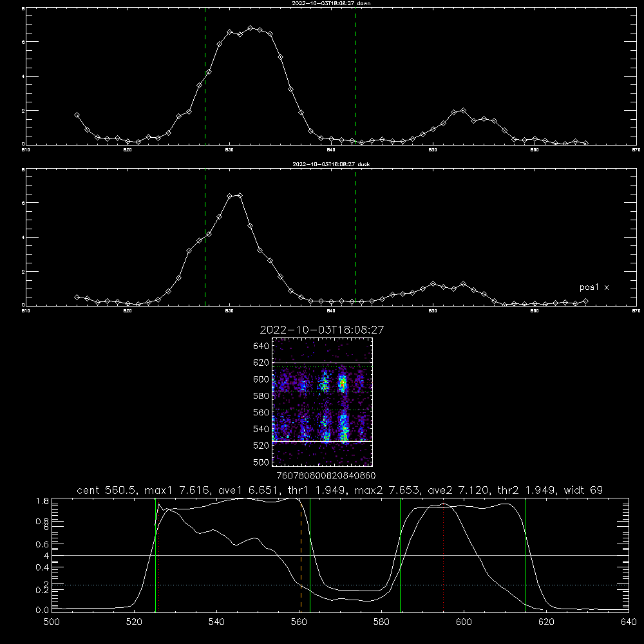Select solid green vertical line near 563
Screen dimensions: 644x644
pyautogui.click(x=310, y=555)
